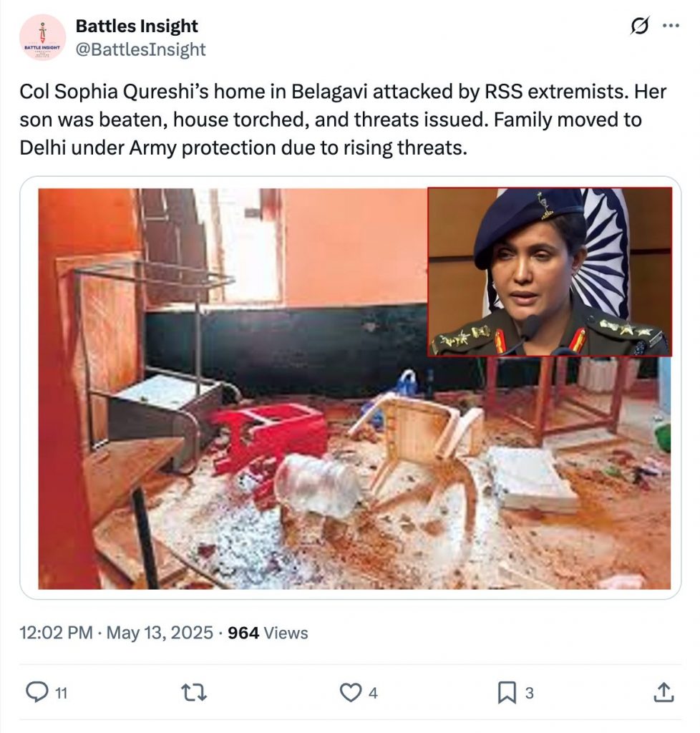Open the Battles Insight display name
This screenshot has width=700, height=733.
(x=137, y=26)
